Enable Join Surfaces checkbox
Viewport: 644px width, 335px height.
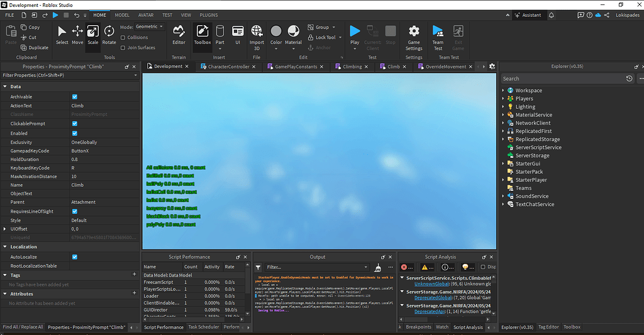(123, 48)
